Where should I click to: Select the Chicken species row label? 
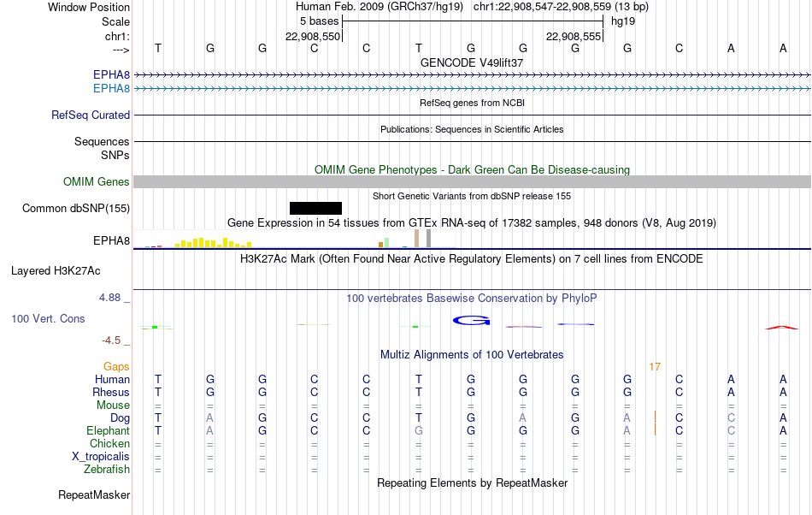[109, 443]
